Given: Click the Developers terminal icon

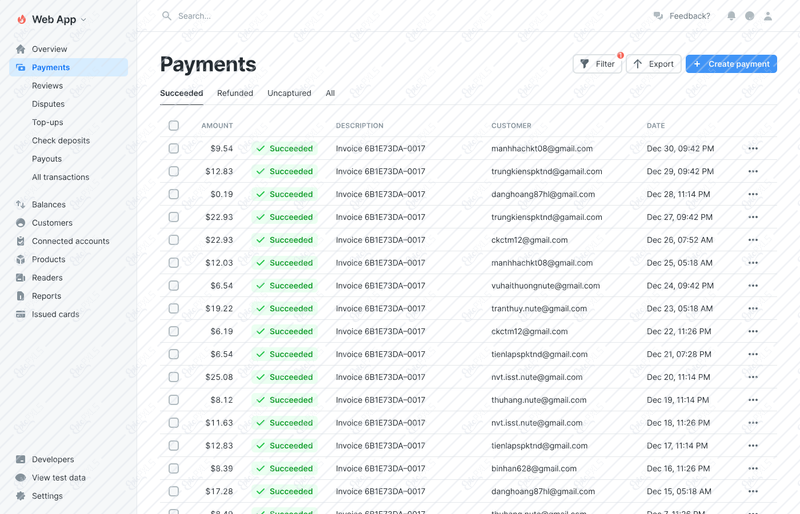Looking at the screenshot, I should coord(20,459).
